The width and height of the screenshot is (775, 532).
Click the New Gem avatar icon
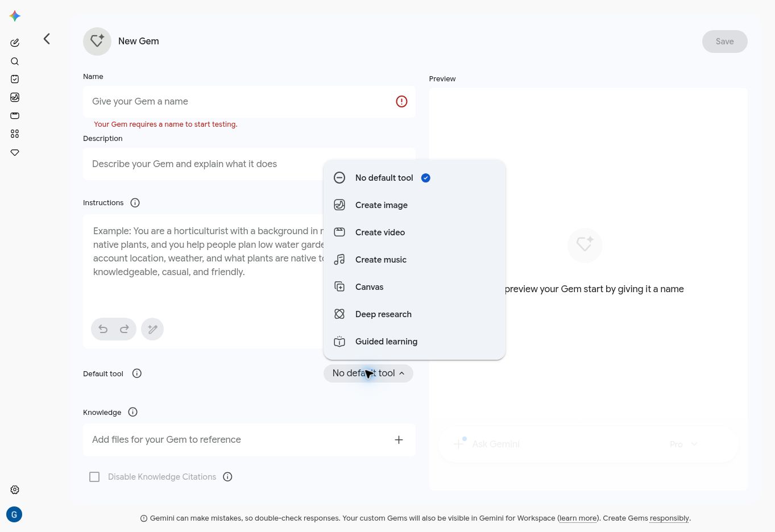[x=97, y=41]
